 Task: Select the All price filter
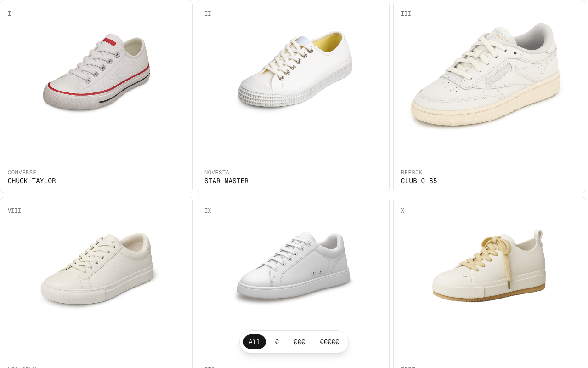(x=254, y=342)
